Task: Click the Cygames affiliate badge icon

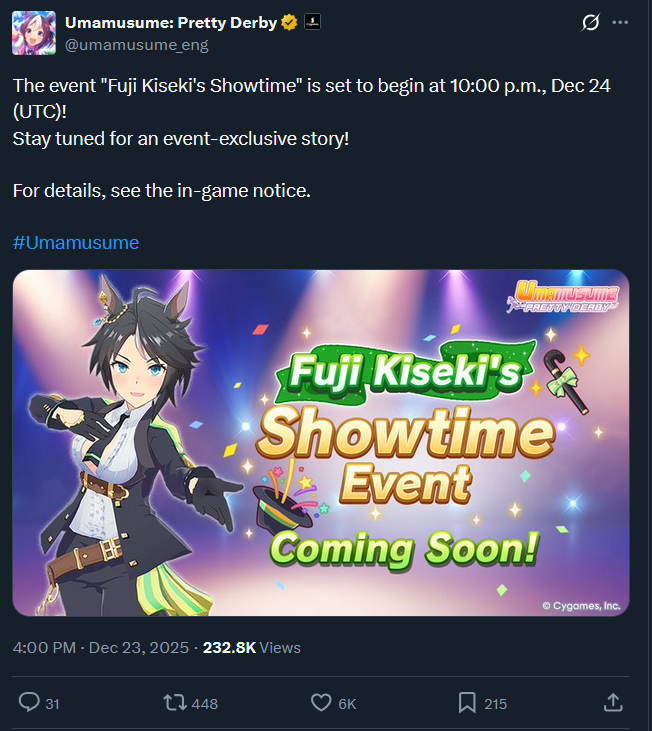Action: pyautogui.click(x=312, y=22)
